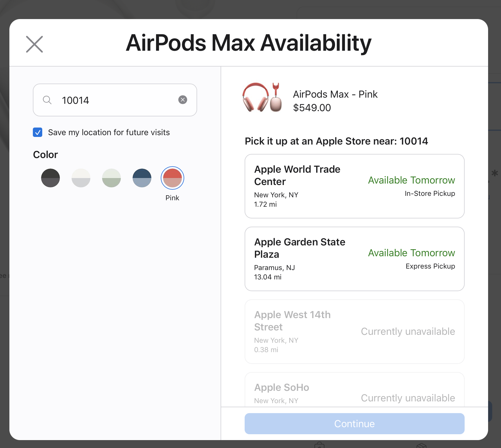Click the Pick it up near 10014 heading

[x=336, y=141]
